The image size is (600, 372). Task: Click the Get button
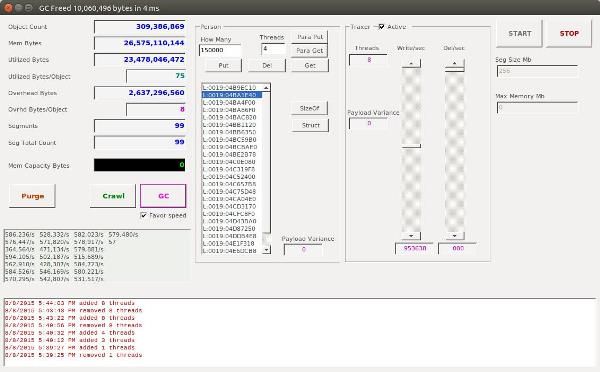(x=310, y=65)
